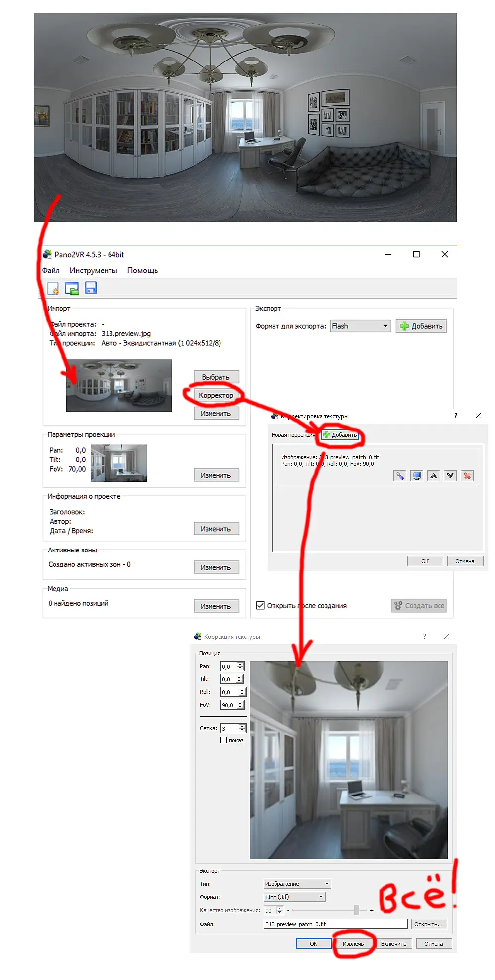Toggle the Открыть после создания checkbox
The width and height of the screenshot is (495, 980).
click(260, 605)
